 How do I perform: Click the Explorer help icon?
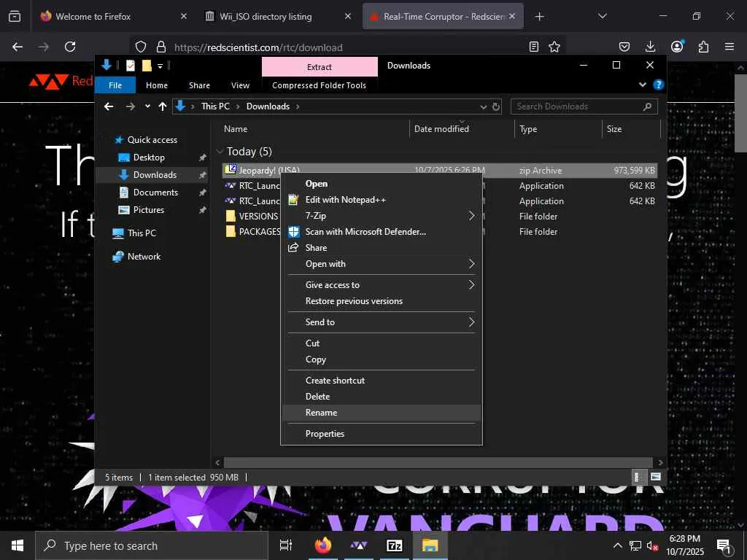point(659,85)
